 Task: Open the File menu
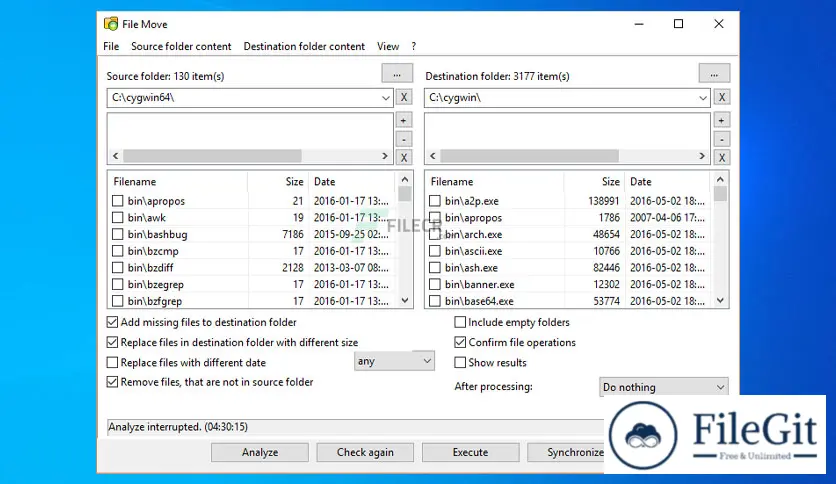click(x=111, y=46)
